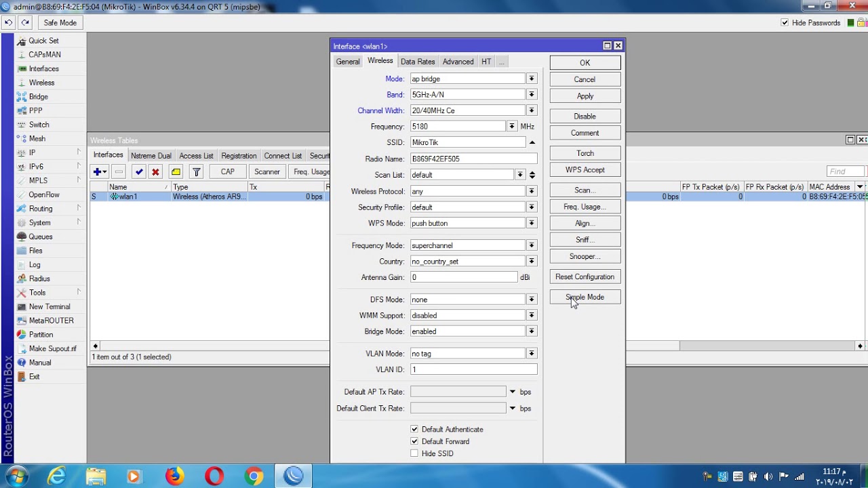Launch Firefox from the taskbar
The image size is (868, 488).
coord(174,477)
